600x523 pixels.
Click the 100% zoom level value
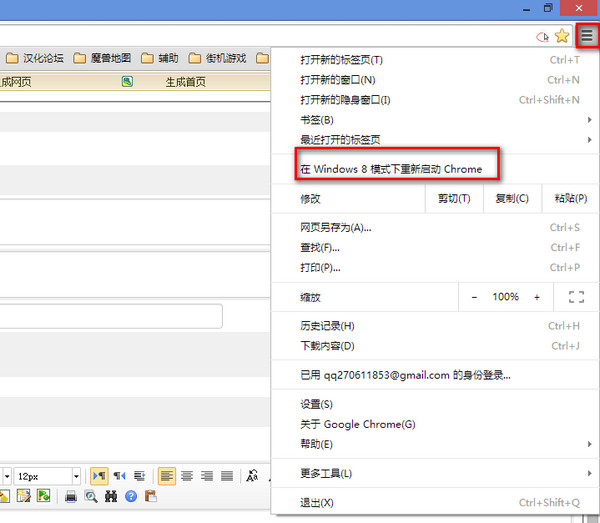point(505,297)
